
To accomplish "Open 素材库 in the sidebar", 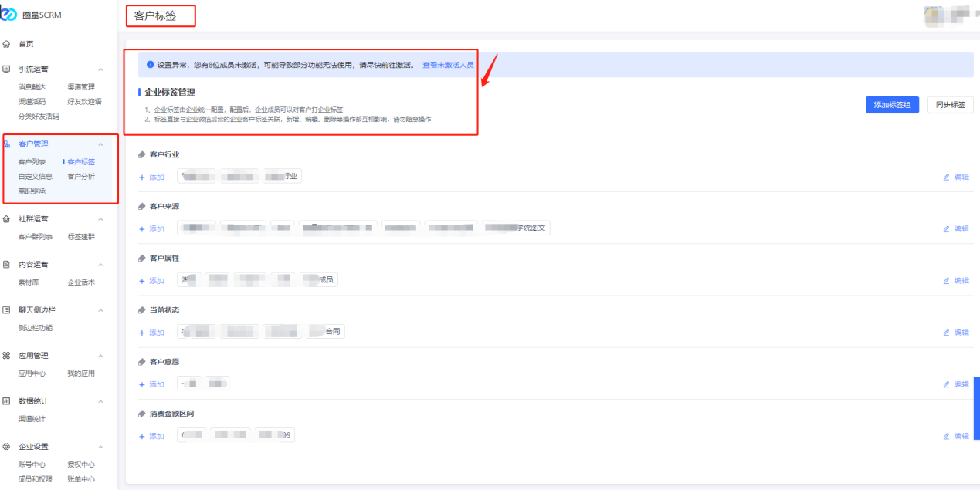I will coord(29,282).
